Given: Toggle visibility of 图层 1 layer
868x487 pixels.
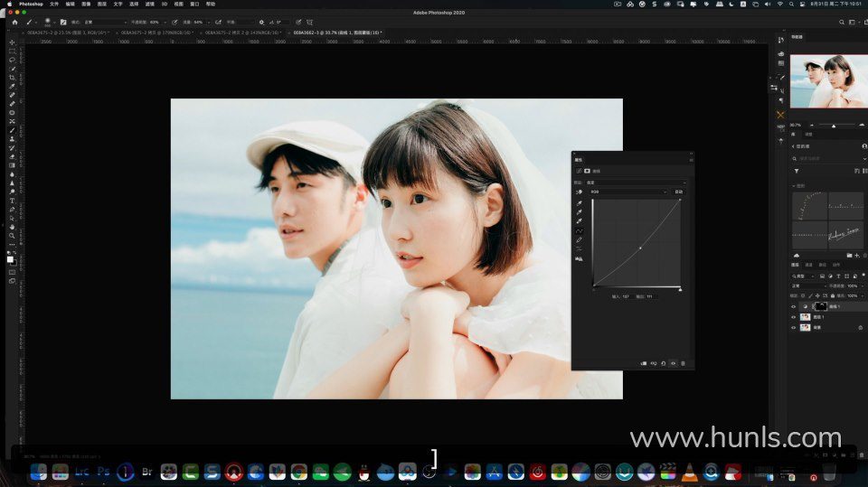Looking at the screenshot, I should pos(794,317).
